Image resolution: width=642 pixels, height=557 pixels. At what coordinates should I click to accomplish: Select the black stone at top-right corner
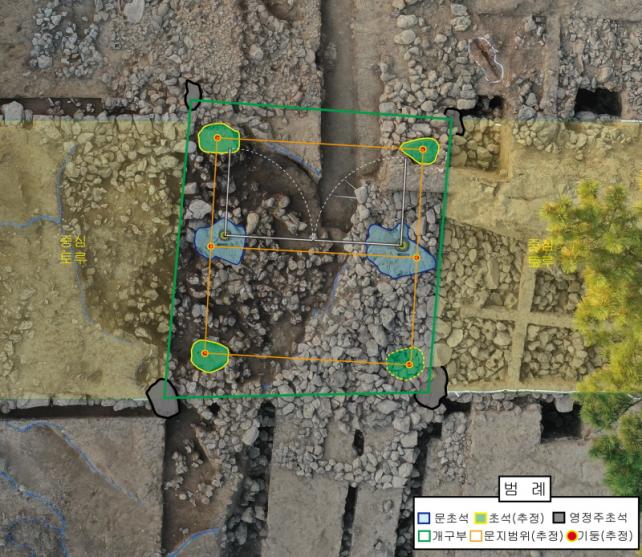(x=462, y=119)
